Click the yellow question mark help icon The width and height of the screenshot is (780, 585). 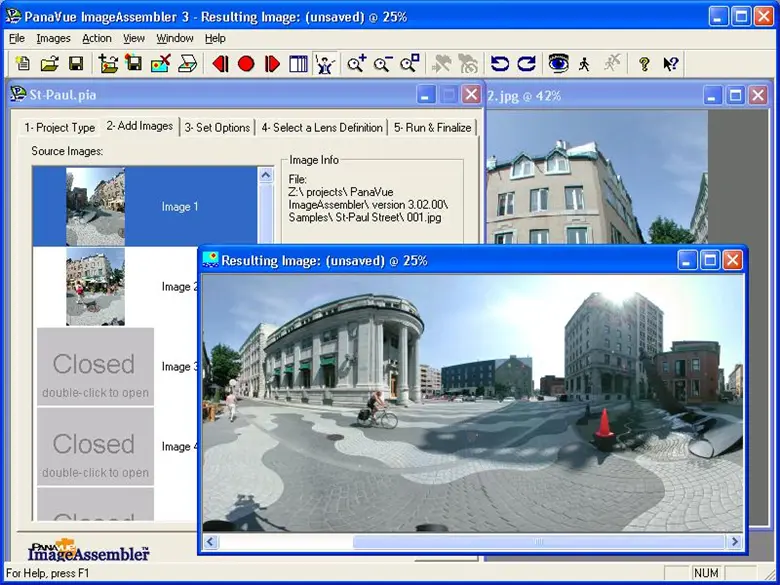(644, 64)
